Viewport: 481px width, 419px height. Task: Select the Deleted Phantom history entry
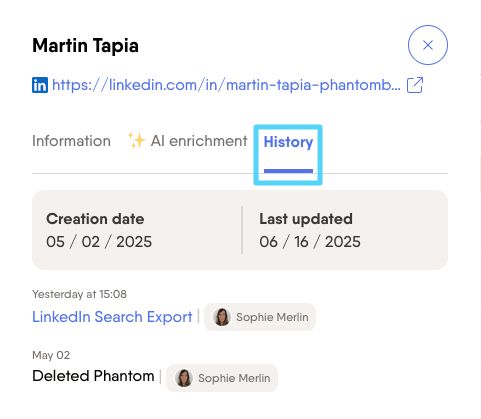point(93,376)
